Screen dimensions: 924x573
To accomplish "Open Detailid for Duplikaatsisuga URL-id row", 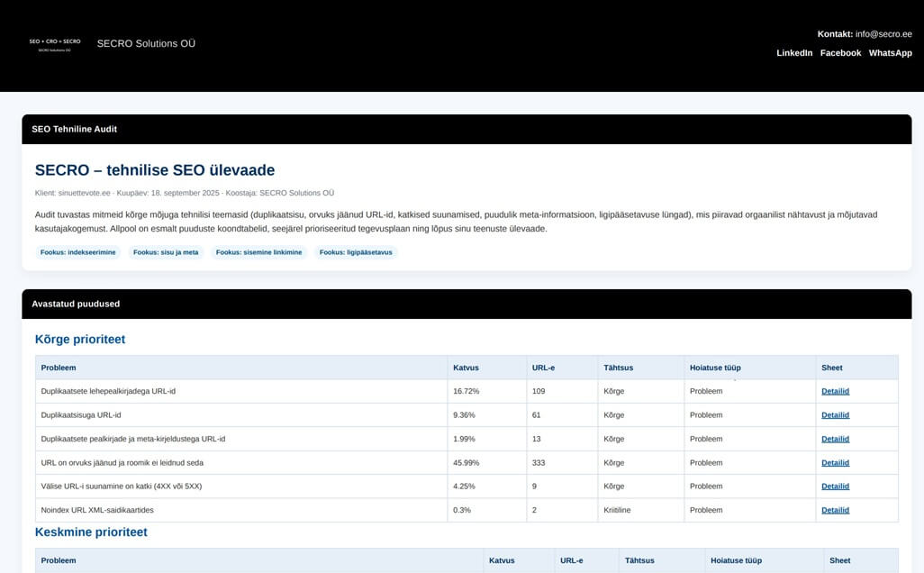I will click(835, 415).
